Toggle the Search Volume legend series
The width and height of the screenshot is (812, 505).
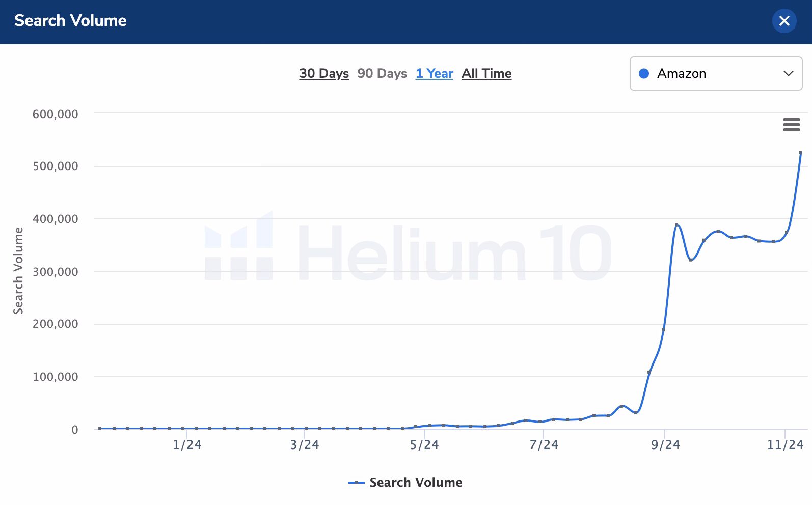point(416,482)
